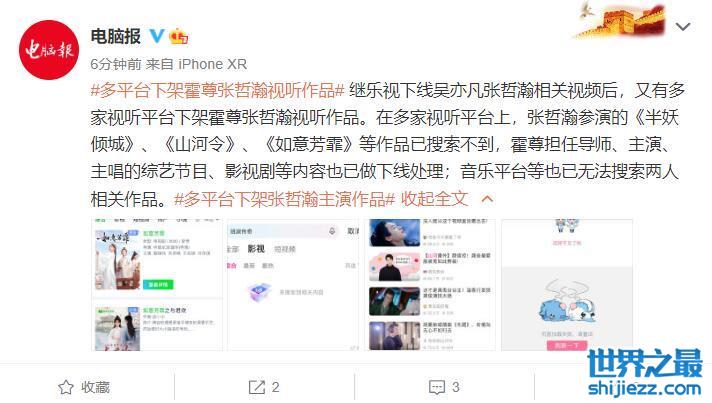Open first screenshot thumbnail of 如意芳霏
The width and height of the screenshot is (712, 403).
157,285
